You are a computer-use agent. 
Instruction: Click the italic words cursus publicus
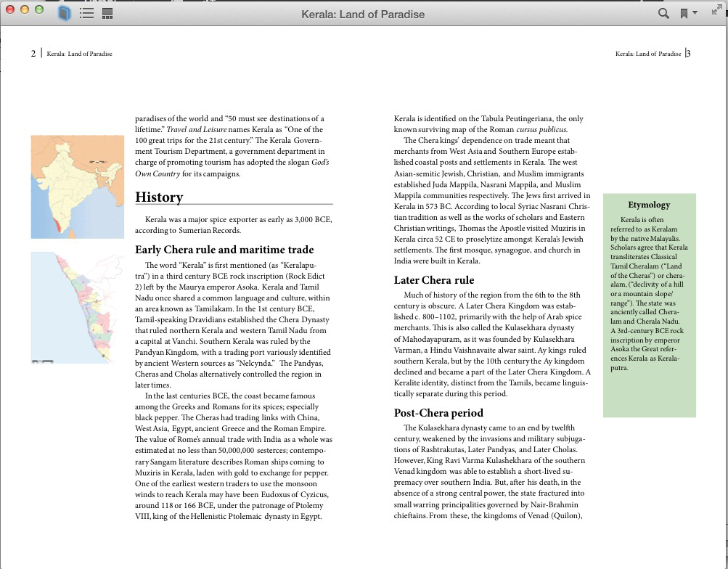coord(541,129)
